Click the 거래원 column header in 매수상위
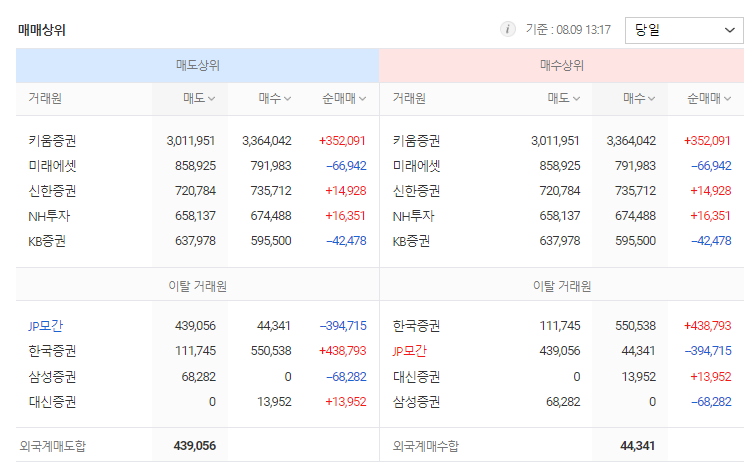The width and height of the screenshot is (756, 465). (409, 98)
